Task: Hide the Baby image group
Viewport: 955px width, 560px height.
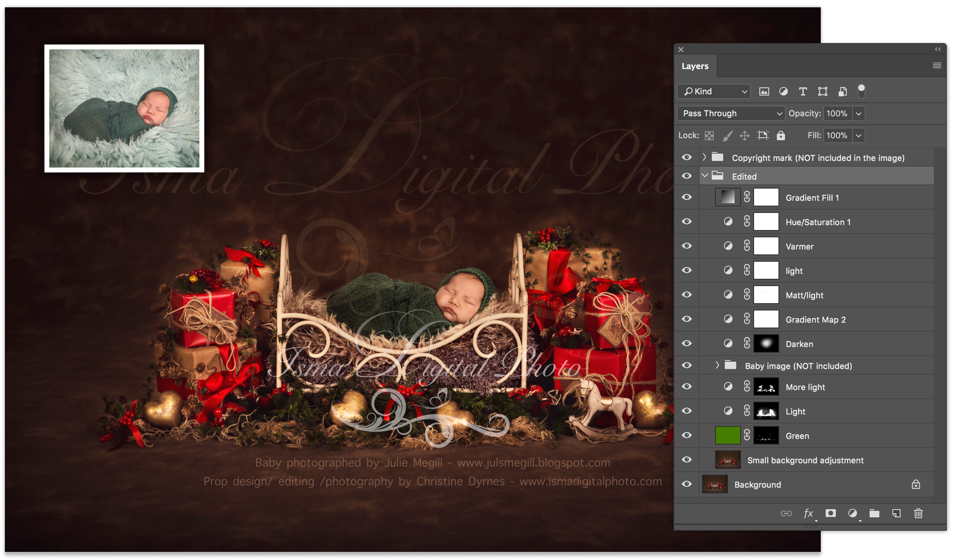Action: point(687,365)
